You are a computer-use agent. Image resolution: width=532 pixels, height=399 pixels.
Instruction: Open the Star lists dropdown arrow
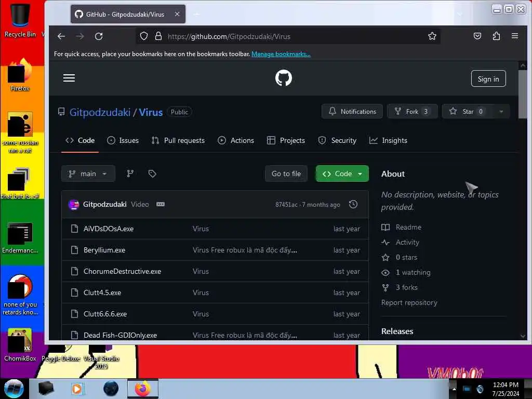tap(501, 112)
